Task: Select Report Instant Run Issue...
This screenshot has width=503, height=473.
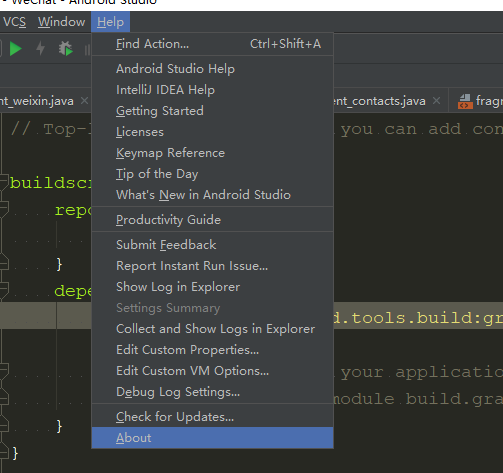Action: 213,266
